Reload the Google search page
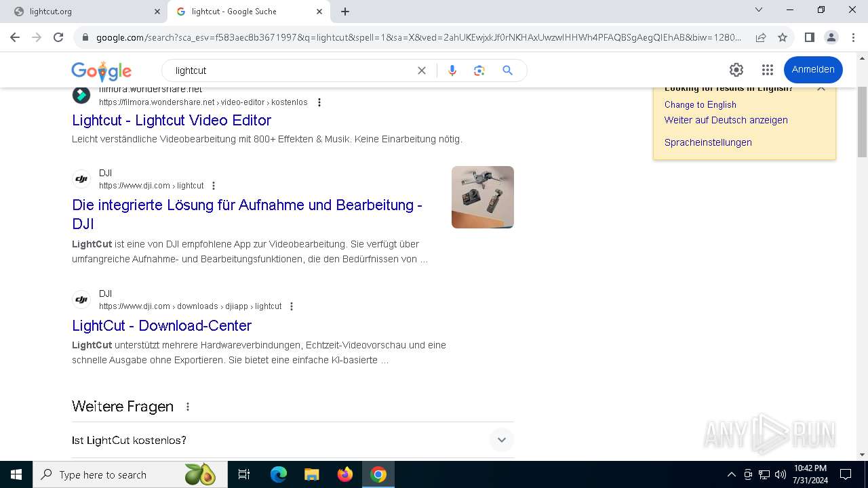 click(x=58, y=37)
